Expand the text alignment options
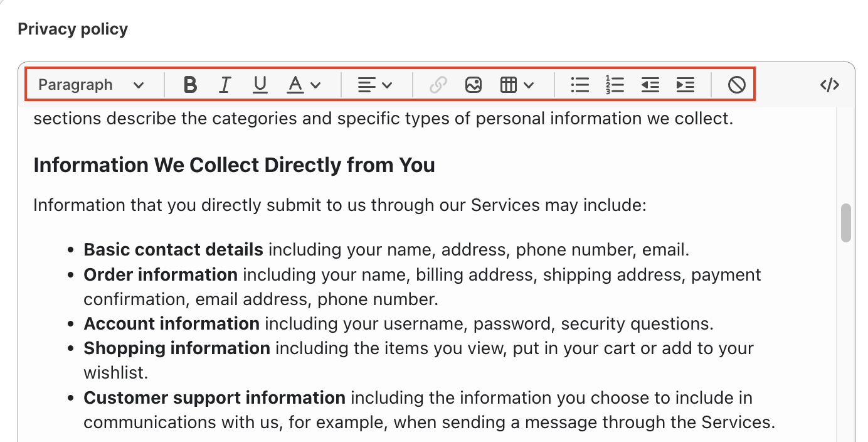 [x=375, y=85]
